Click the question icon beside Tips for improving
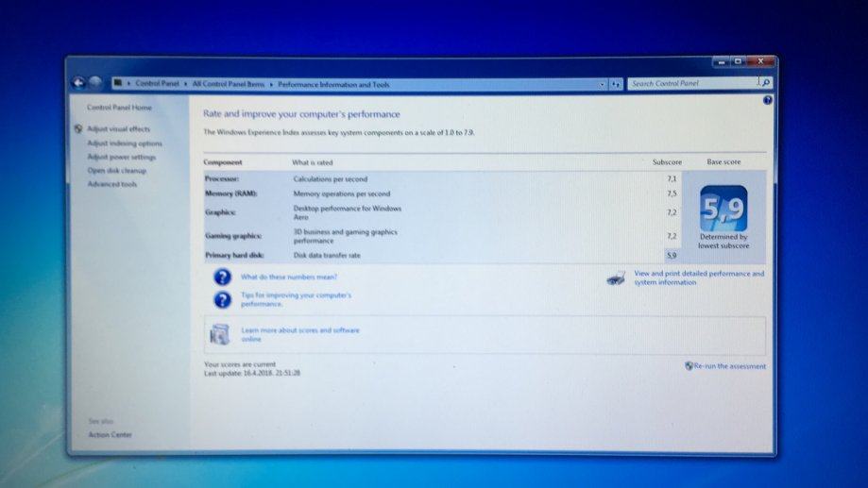Viewport: 868px width, 488px height. tap(222, 299)
